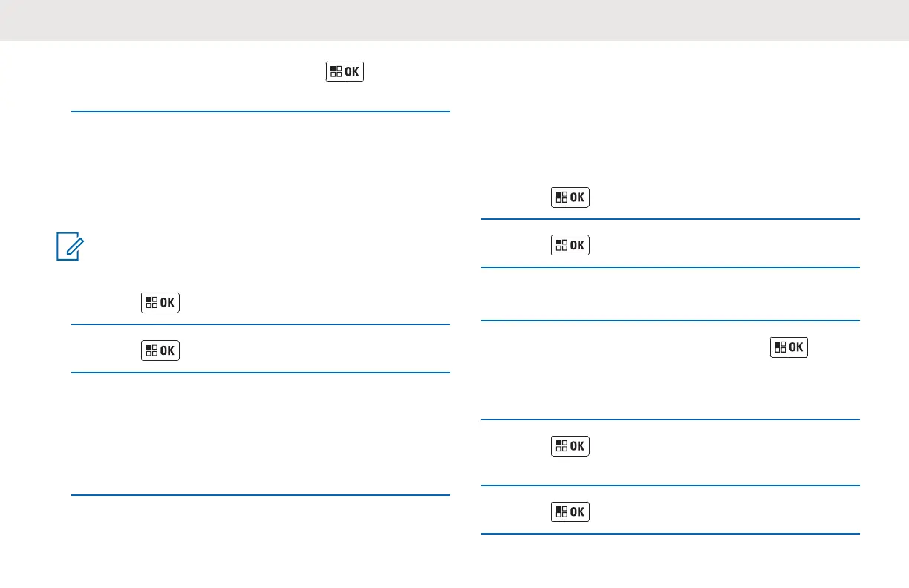Select the bottom OK button in the right column
The width and height of the screenshot is (909, 588).
point(570,512)
